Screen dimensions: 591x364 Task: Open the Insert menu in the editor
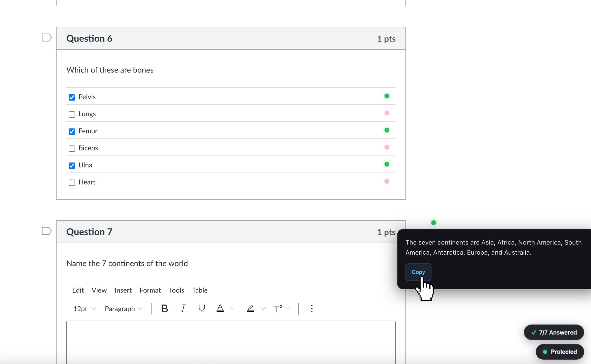click(x=123, y=290)
